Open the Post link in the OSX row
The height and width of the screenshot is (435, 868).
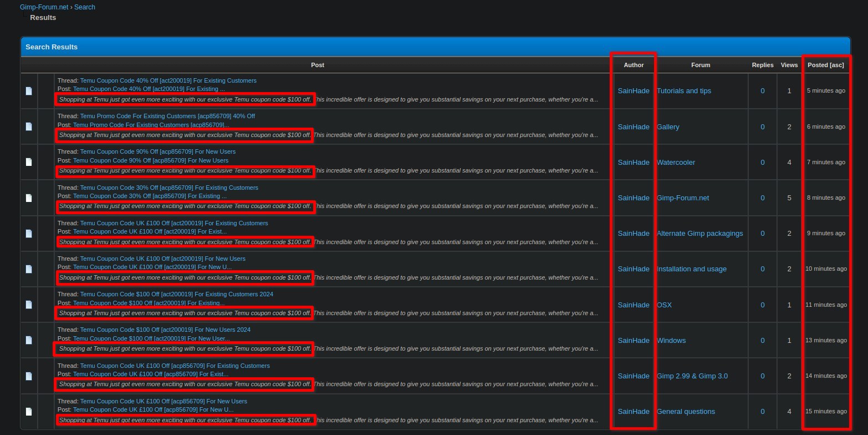click(149, 303)
